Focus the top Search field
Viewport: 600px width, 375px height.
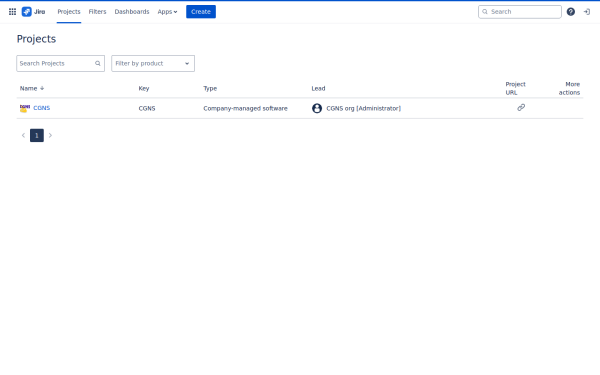point(520,12)
